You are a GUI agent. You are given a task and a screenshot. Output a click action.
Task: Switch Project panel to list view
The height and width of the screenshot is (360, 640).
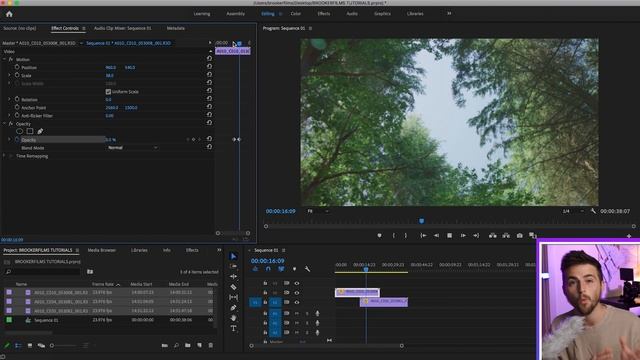(18, 345)
